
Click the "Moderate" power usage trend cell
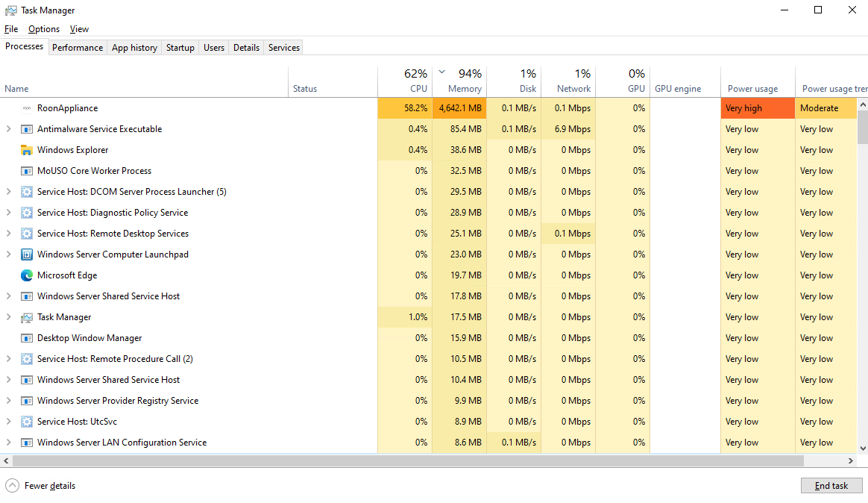click(826, 108)
